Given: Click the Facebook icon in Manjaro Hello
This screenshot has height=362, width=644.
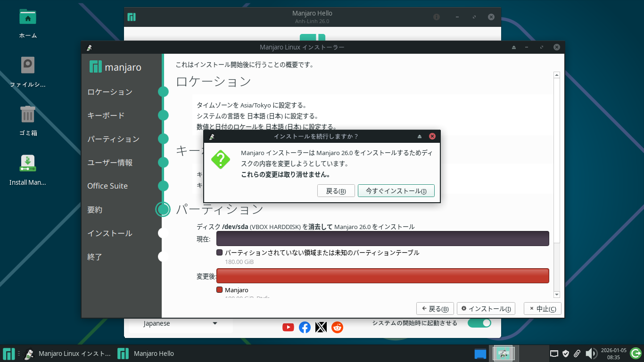Looking at the screenshot, I should 305,327.
